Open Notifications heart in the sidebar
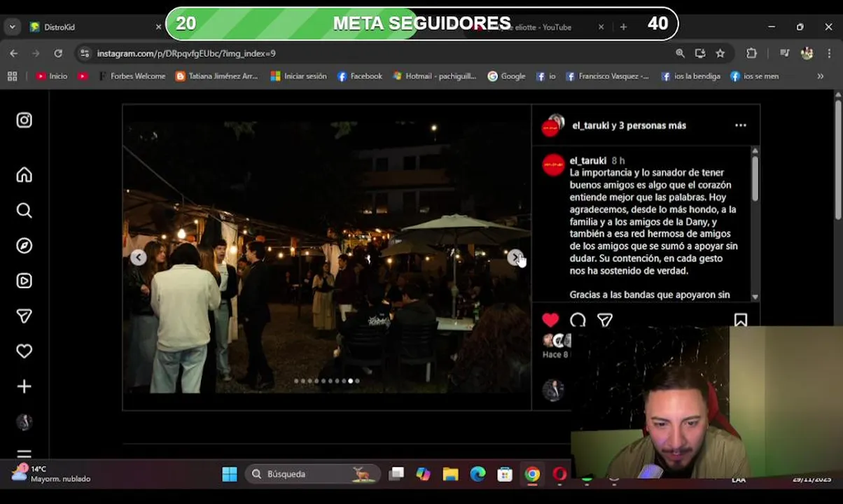This screenshot has height=504, width=843. [x=25, y=351]
